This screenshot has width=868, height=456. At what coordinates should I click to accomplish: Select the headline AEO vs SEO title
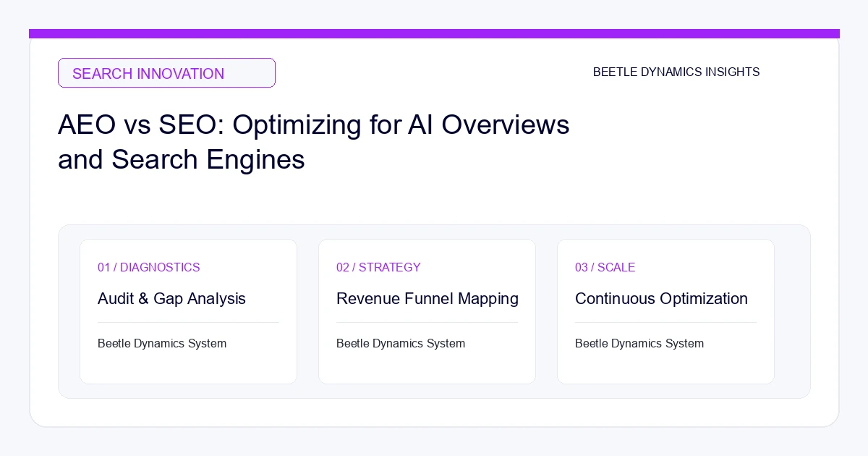[314, 142]
